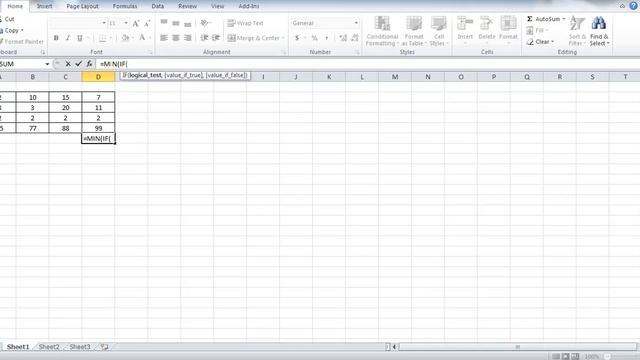Image resolution: width=640 pixels, height=360 pixels.
Task: Center the text horizontally
Action: click(x=176, y=38)
